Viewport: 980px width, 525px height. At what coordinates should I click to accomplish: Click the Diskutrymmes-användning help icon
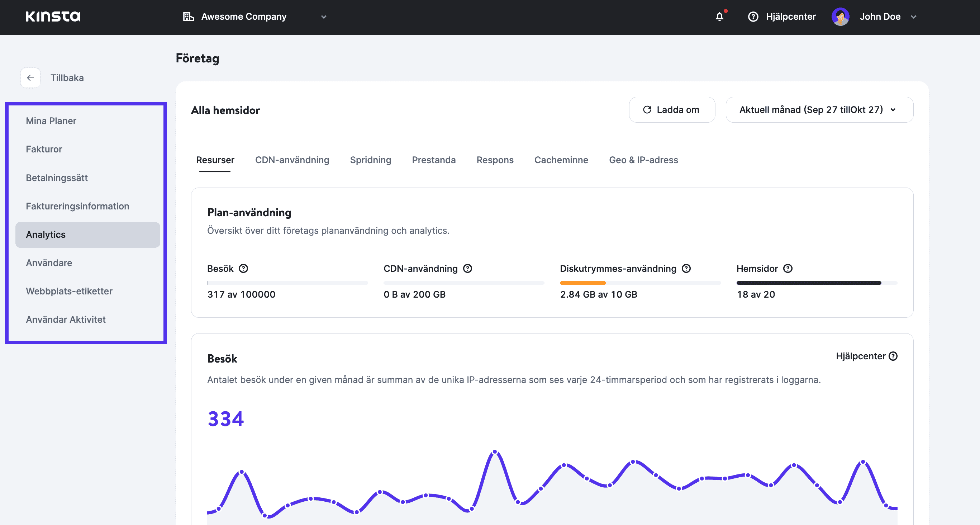(x=686, y=268)
